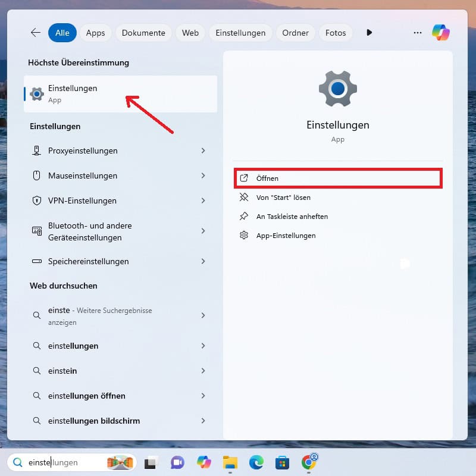Click the taskbar search input field
476x476 pixels.
coord(65,462)
